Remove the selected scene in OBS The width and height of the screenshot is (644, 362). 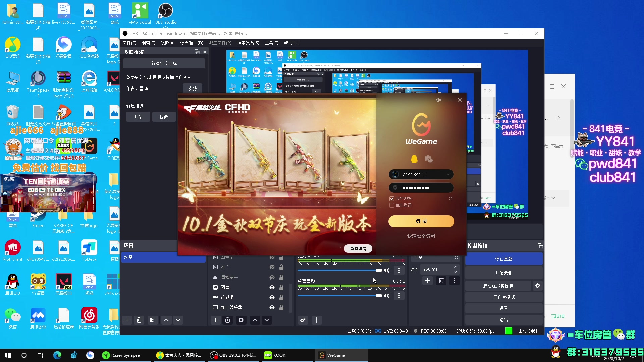point(139,320)
